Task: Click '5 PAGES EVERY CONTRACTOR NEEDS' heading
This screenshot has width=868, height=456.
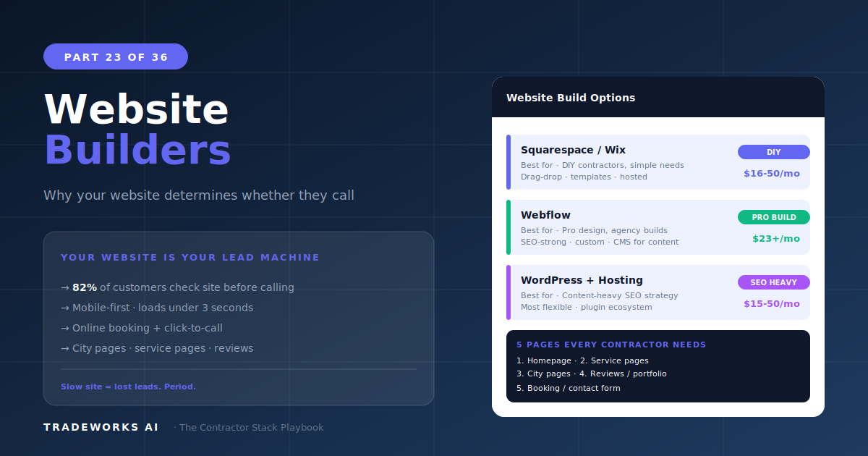Action: pyautogui.click(x=611, y=345)
